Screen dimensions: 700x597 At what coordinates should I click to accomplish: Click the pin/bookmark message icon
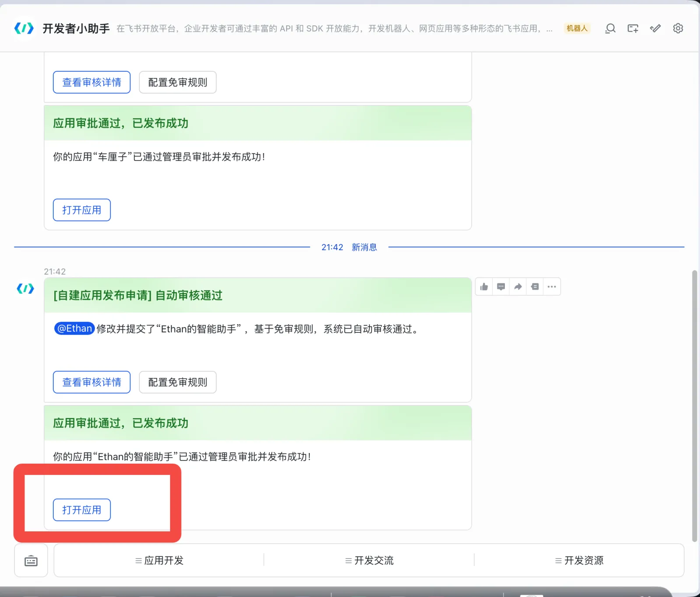pyautogui.click(x=535, y=287)
